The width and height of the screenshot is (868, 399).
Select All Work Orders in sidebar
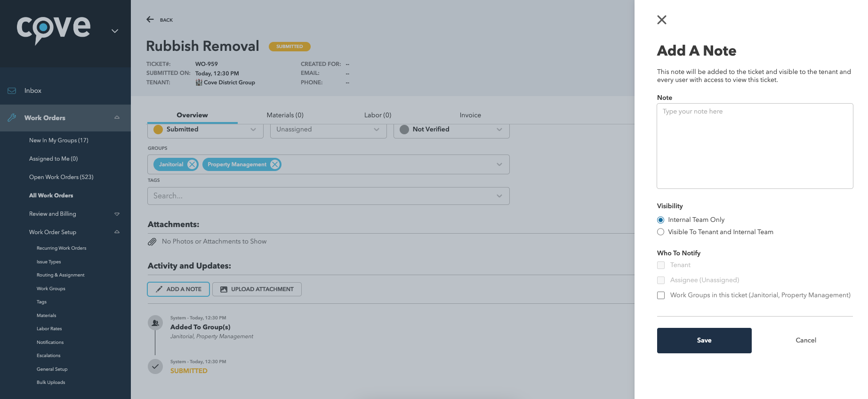[51, 195]
